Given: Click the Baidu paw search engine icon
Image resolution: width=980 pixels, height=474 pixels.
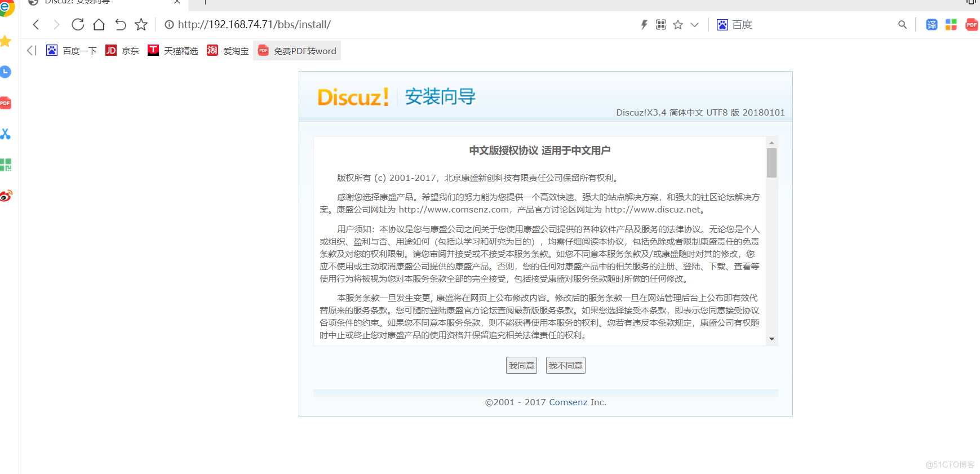Looking at the screenshot, I should click(x=722, y=24).
